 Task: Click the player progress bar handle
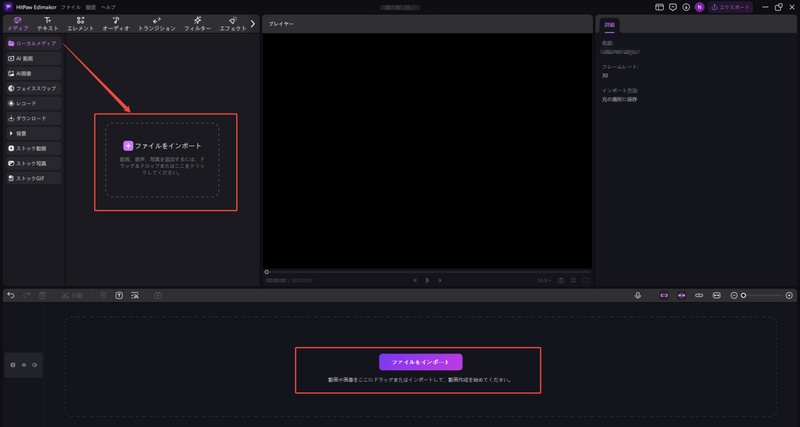266,272
